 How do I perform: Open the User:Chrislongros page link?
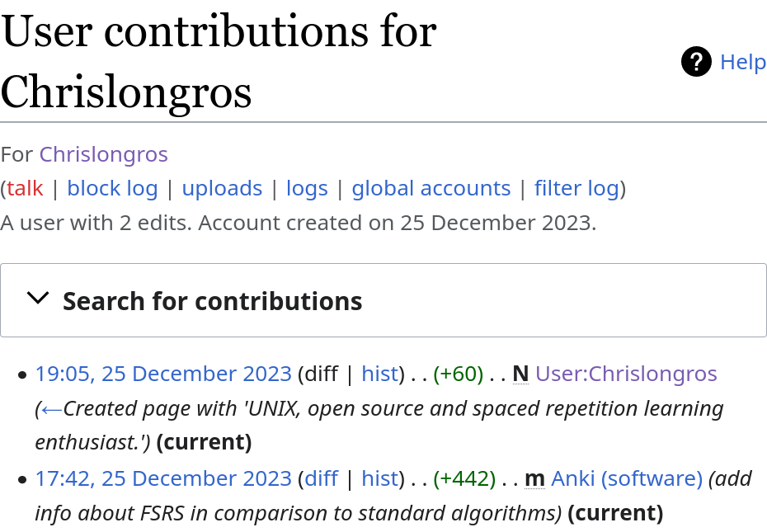click(x=626, y=374)
